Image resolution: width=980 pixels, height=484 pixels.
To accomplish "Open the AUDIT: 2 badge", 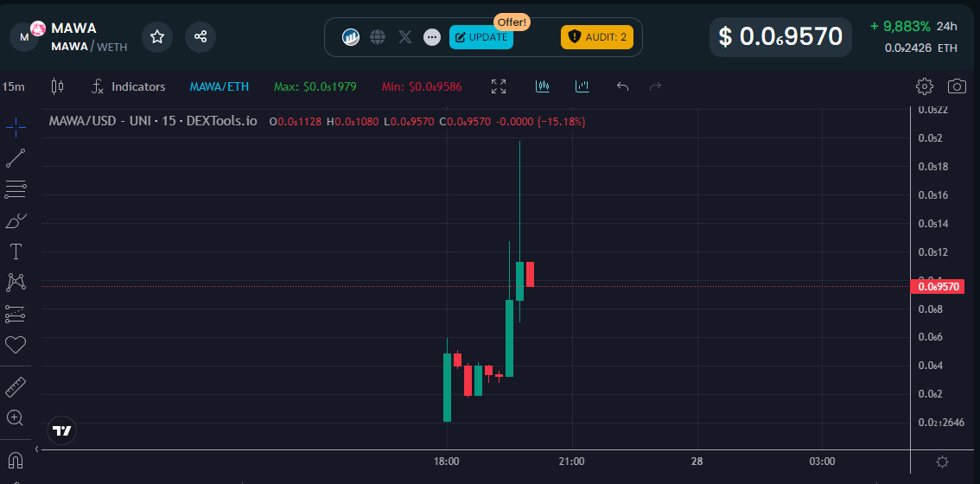I will [x=597, y=37].
